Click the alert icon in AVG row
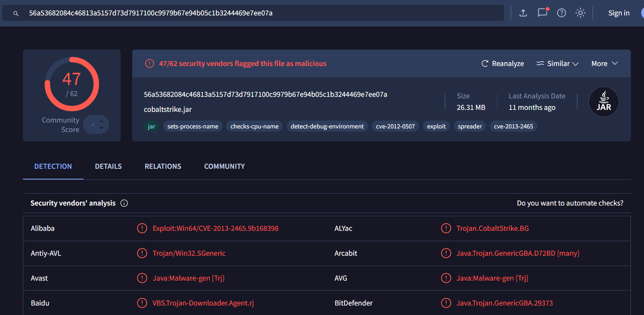The width and height of the screenshot is (644, 315). tap(446, 278)
